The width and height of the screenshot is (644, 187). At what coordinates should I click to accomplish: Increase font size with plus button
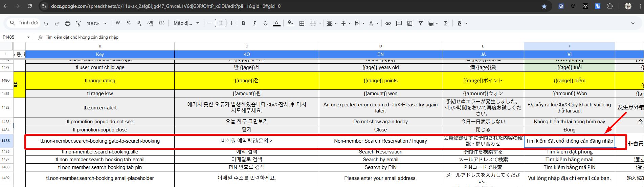(231, 23)
